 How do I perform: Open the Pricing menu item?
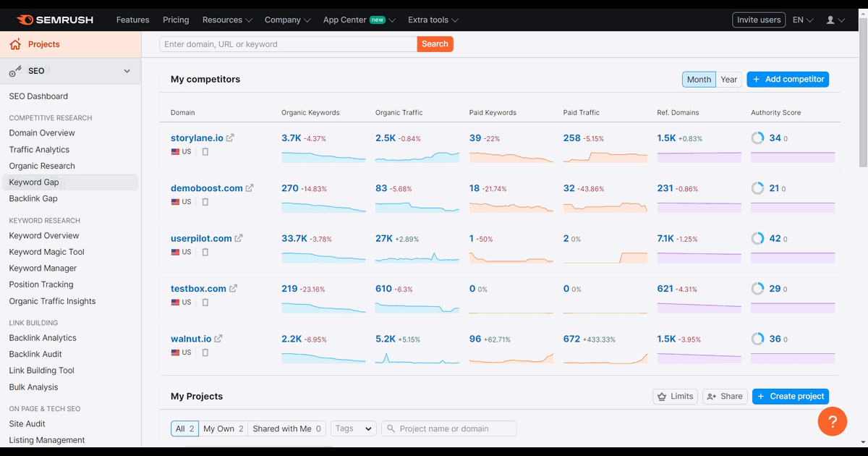pyautogui.click(x=176, y=20)
